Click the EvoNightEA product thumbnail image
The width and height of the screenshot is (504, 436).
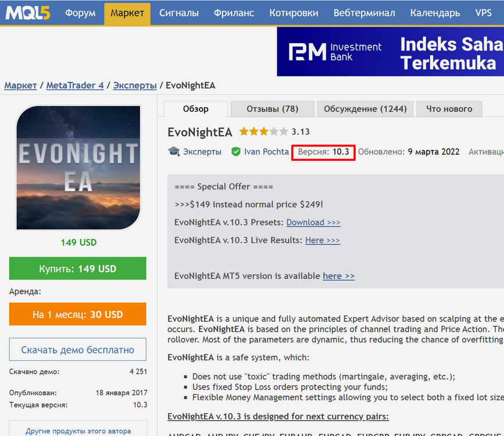click(78, 167)
